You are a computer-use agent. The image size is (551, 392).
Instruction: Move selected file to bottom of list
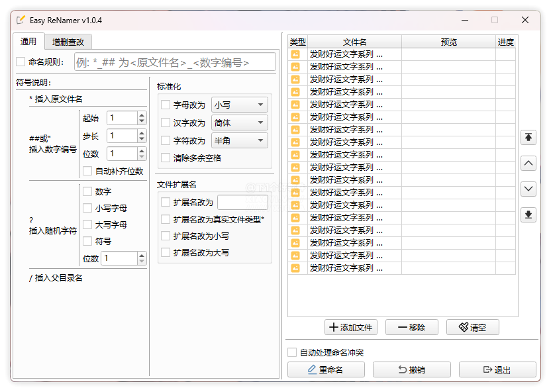[528, 215]
